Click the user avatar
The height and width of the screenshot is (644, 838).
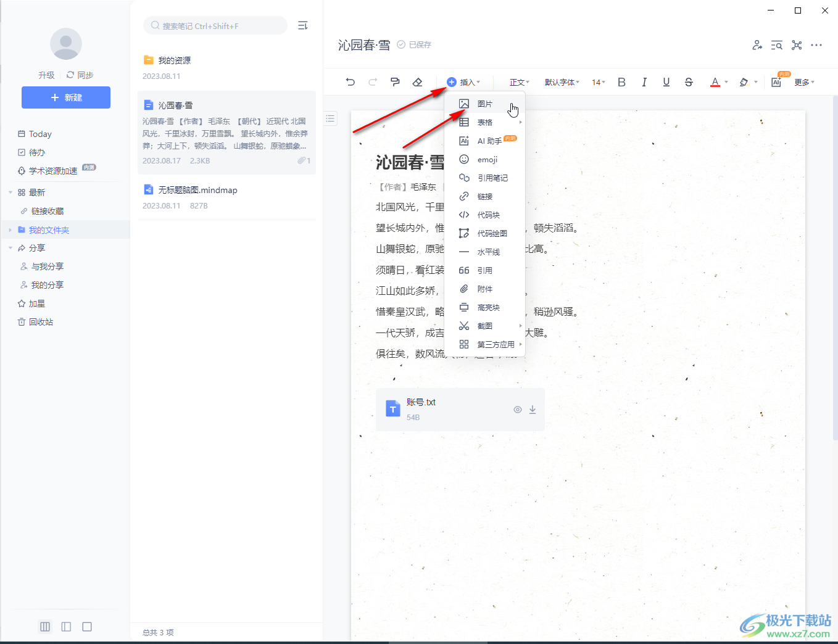(66, 44)
